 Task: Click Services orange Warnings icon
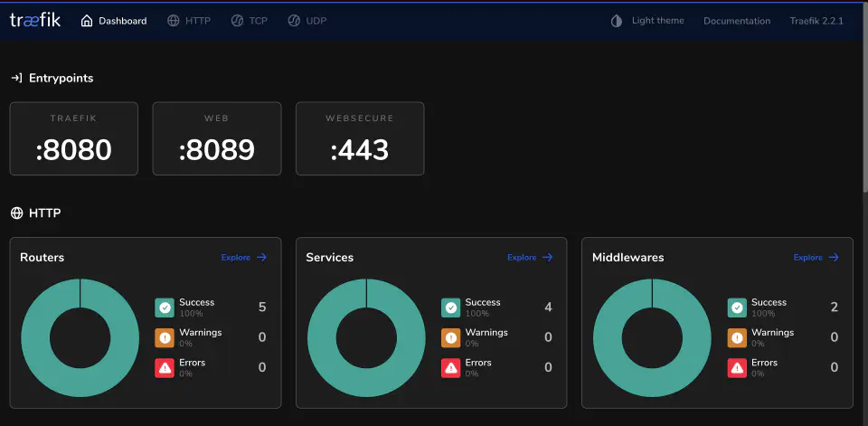[x=450, y=337]
